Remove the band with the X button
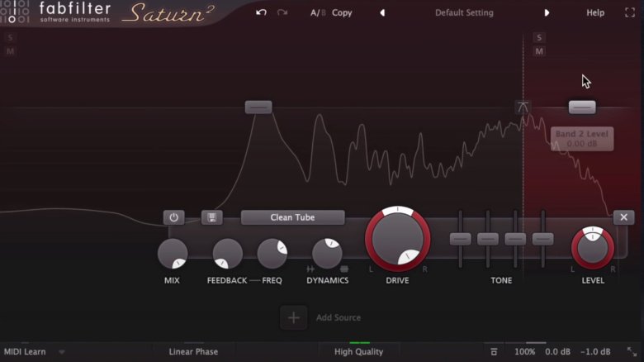The width and height of the screenshot is (644, 362). click(x=623, y=217)
